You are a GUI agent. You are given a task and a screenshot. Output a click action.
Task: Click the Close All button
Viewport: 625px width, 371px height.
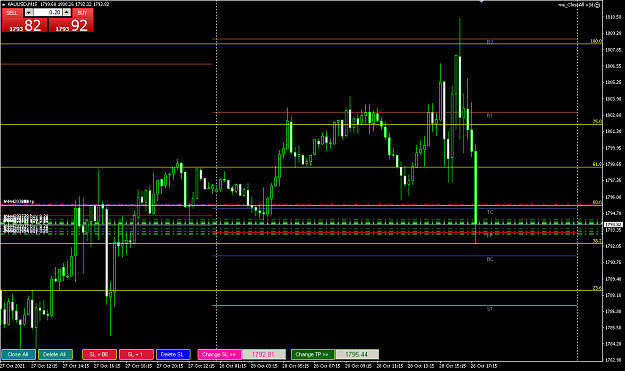(x=18, y=354)
